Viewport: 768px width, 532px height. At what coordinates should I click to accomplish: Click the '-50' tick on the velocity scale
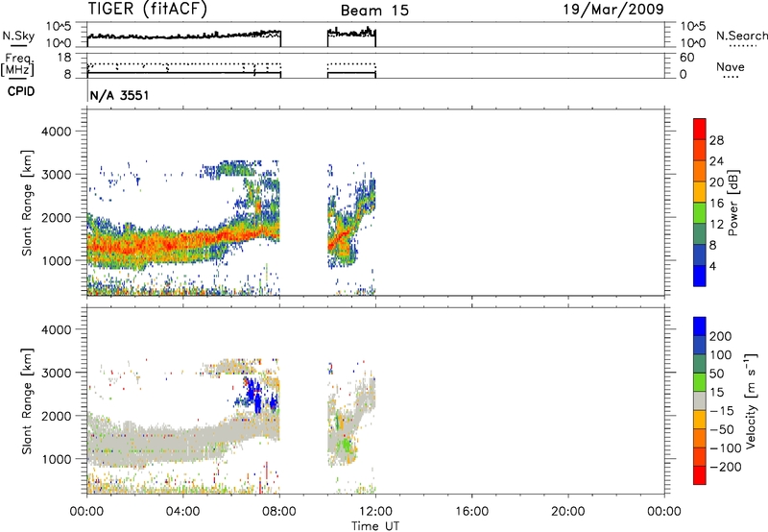pyautogui.click(x=721, y=429)
